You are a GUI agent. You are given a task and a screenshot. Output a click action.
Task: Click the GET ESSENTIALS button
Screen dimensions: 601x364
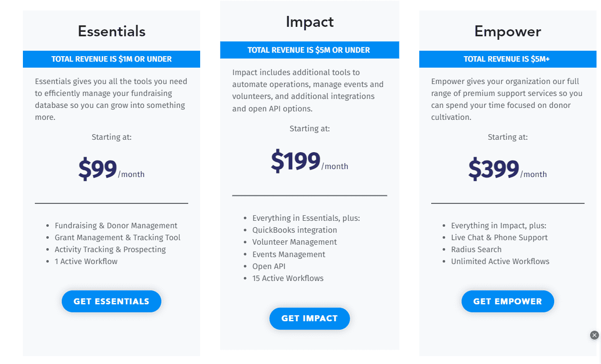(x=111, y=301)
